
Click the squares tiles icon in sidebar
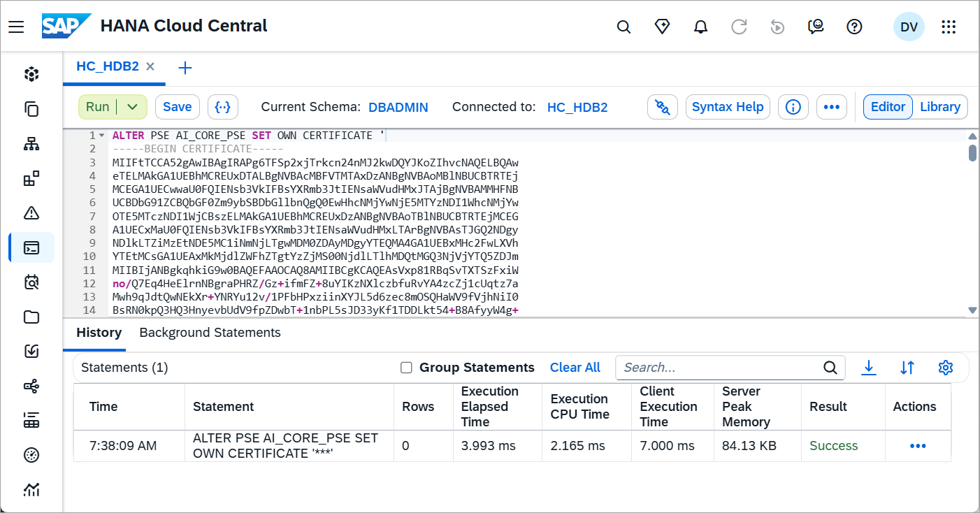(31, 179)
